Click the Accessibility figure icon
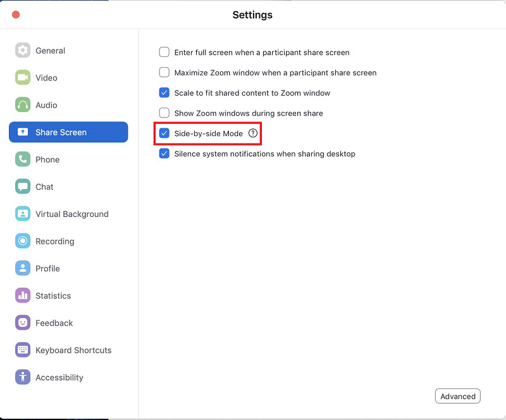 click(23, 377)
